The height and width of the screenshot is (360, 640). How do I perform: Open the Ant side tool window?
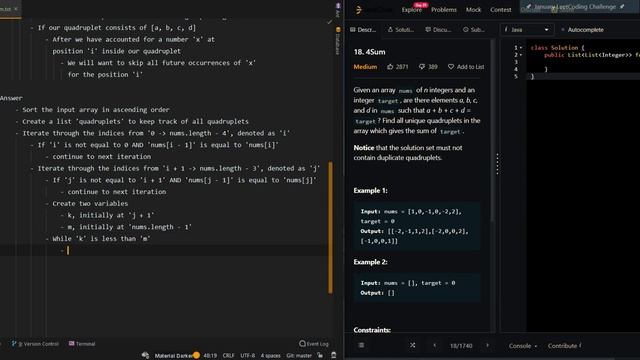tap(338, 11)
